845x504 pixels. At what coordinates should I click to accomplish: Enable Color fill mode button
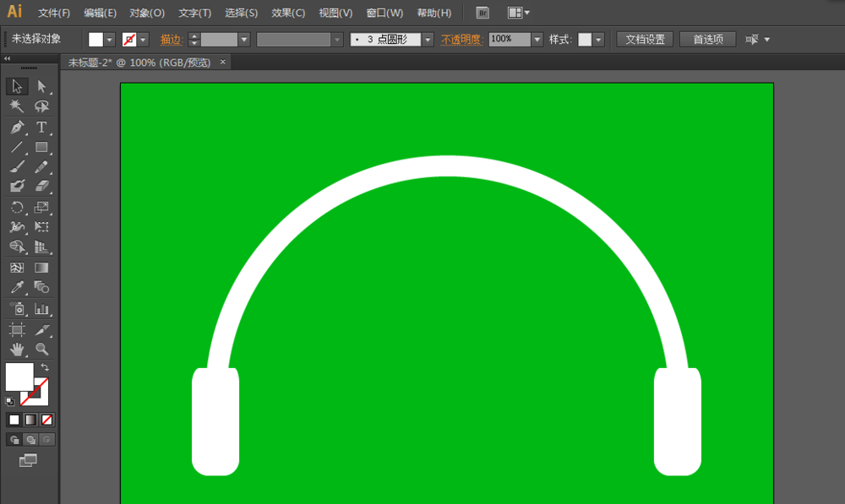click(x=14, y=420)
